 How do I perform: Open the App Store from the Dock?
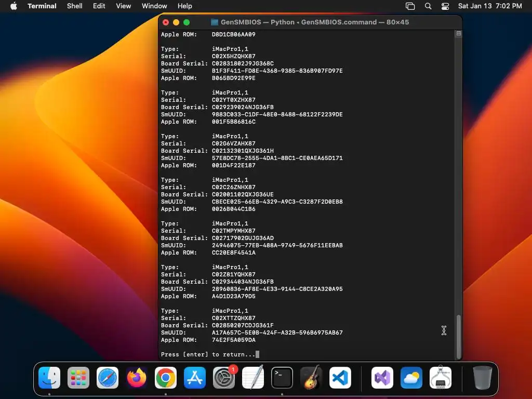195,378
